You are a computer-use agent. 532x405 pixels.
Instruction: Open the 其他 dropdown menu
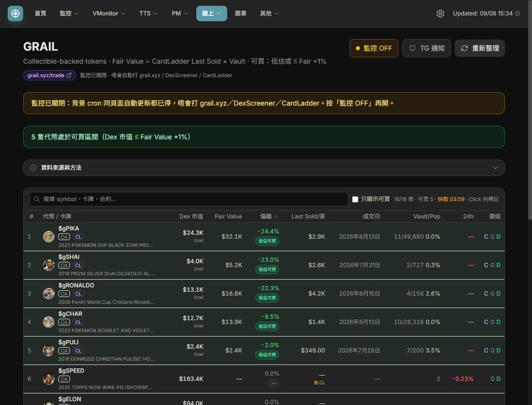269,13
